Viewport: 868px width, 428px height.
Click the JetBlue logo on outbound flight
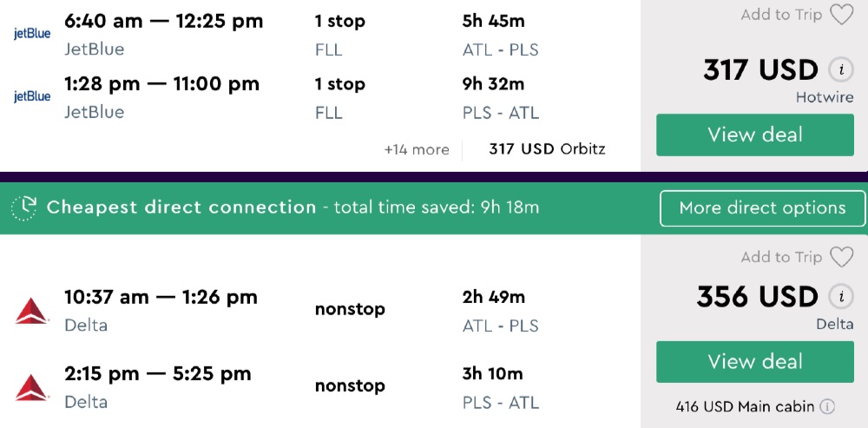point(32,34)
